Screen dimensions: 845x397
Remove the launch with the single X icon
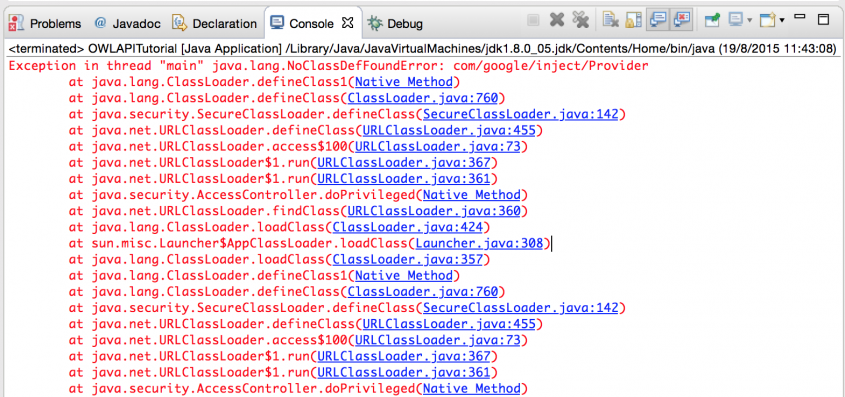pos(557,21)
